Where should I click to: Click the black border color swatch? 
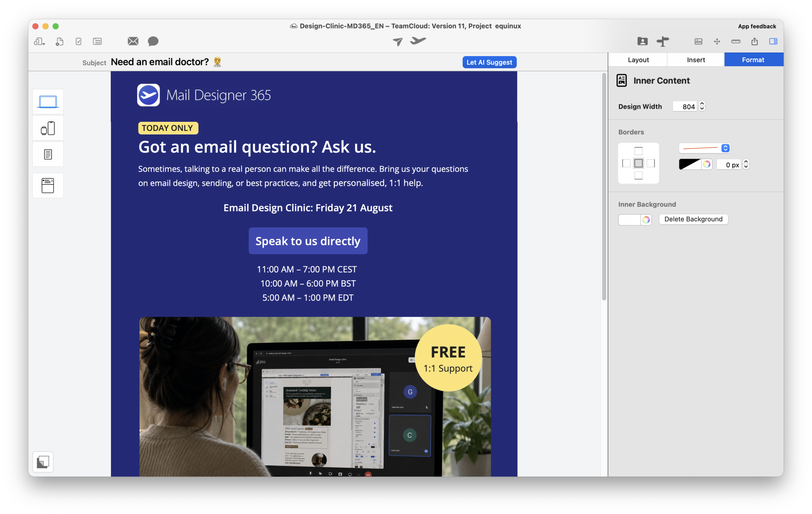pos(690,165)
